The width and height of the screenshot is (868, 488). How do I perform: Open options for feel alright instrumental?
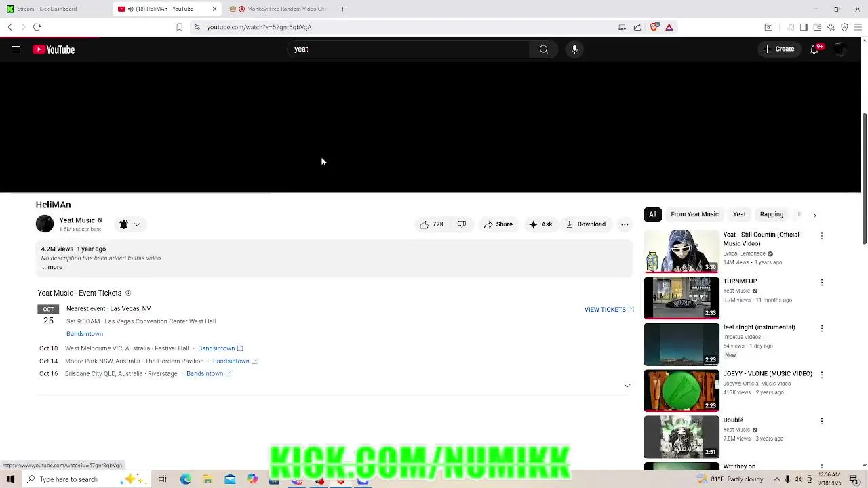pos(822,328)
